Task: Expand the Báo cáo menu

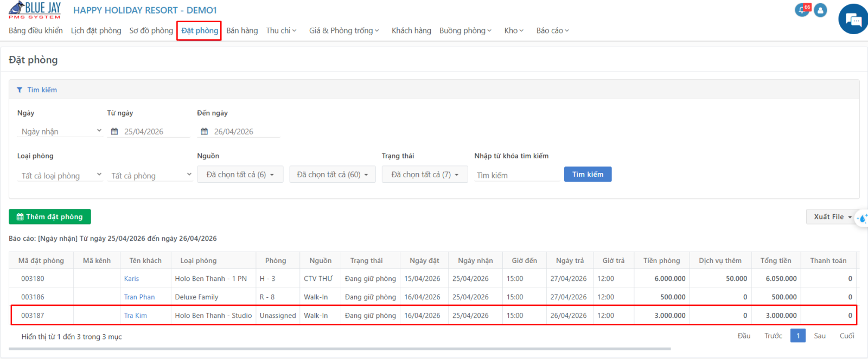Action: [x=553, y=30]
